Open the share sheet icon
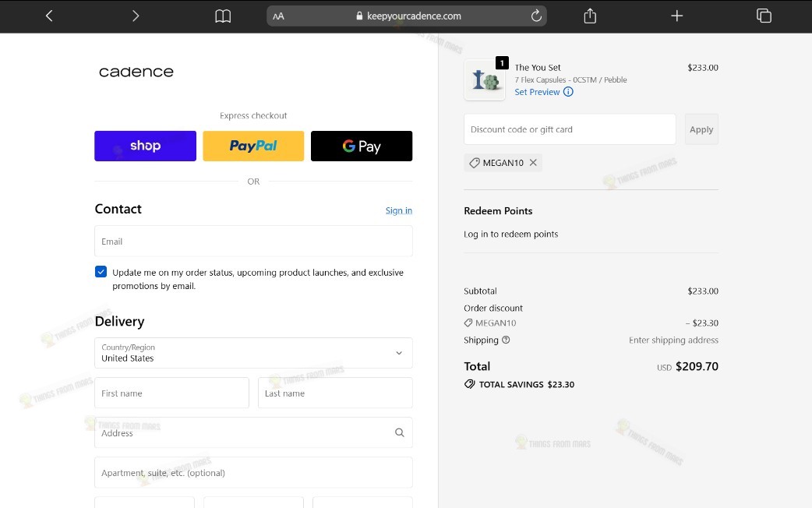 click(590, 16)
